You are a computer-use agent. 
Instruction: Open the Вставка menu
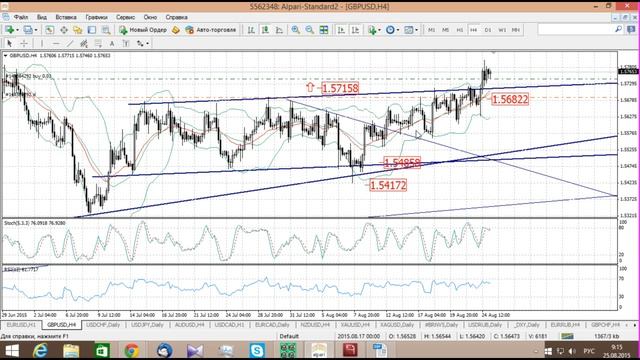coord(66,17)
